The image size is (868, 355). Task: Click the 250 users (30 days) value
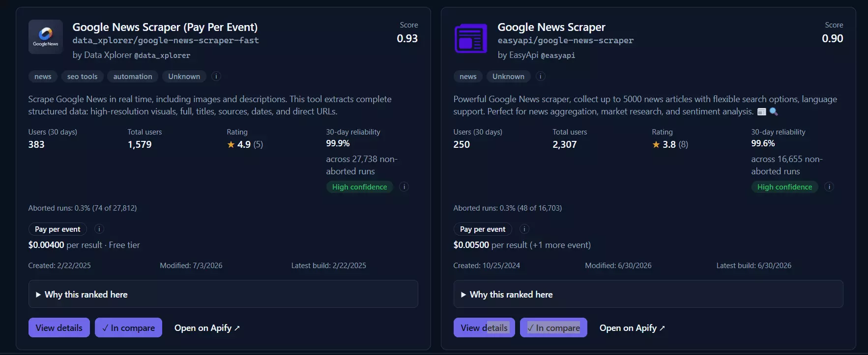coord(462,144)
